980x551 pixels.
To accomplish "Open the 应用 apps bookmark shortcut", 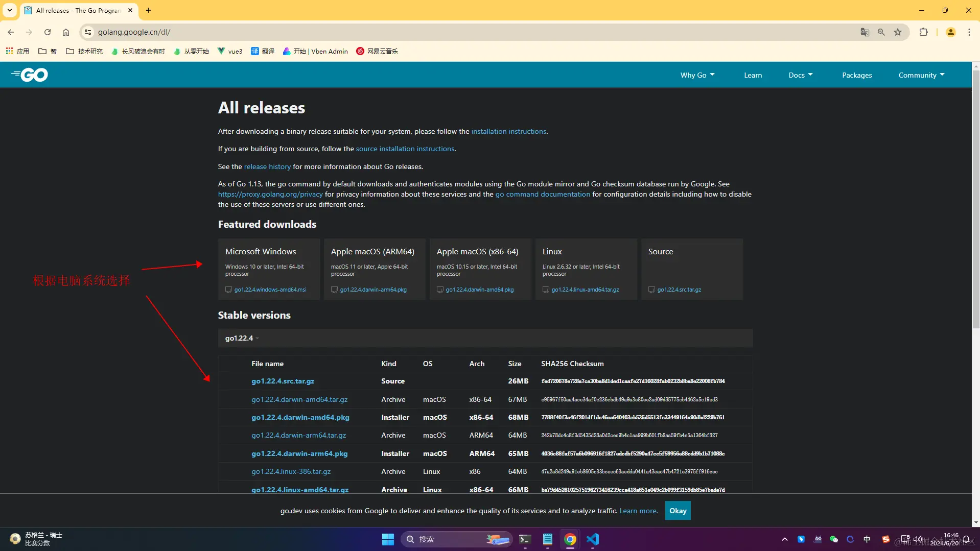I will coord(17,51).
